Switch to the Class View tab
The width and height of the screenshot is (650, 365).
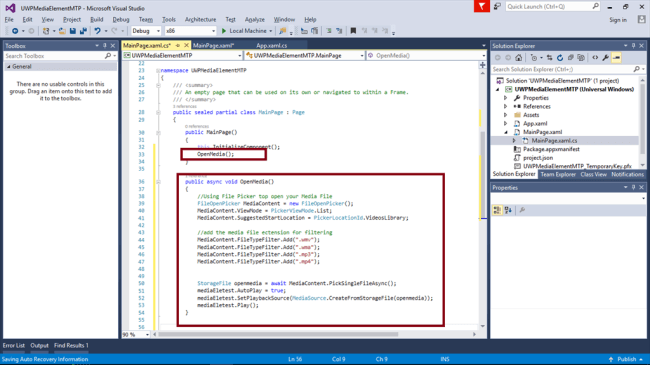click(594, 175)
